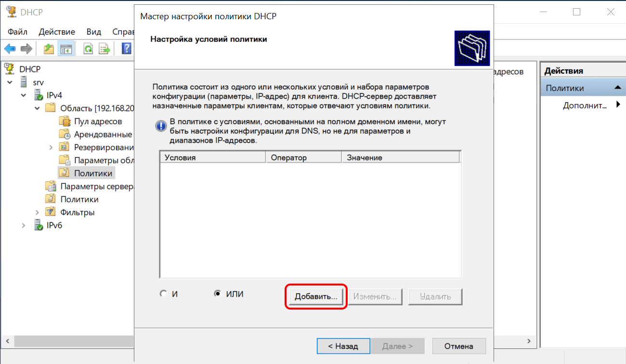The width and height of the screenshot is (626, 364).
Task: Open the Действие menu
Action: click(x=57, y=32)
